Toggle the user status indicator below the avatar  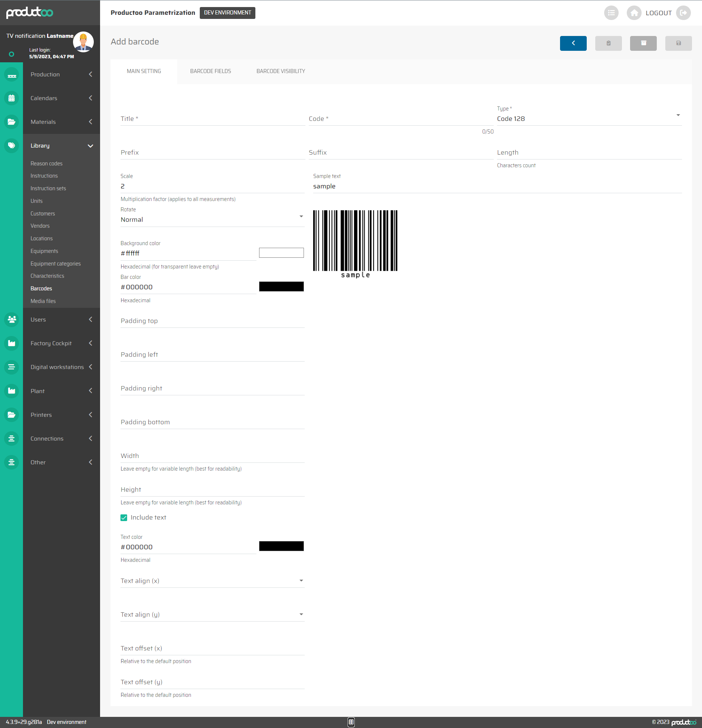tap(11, 54)
